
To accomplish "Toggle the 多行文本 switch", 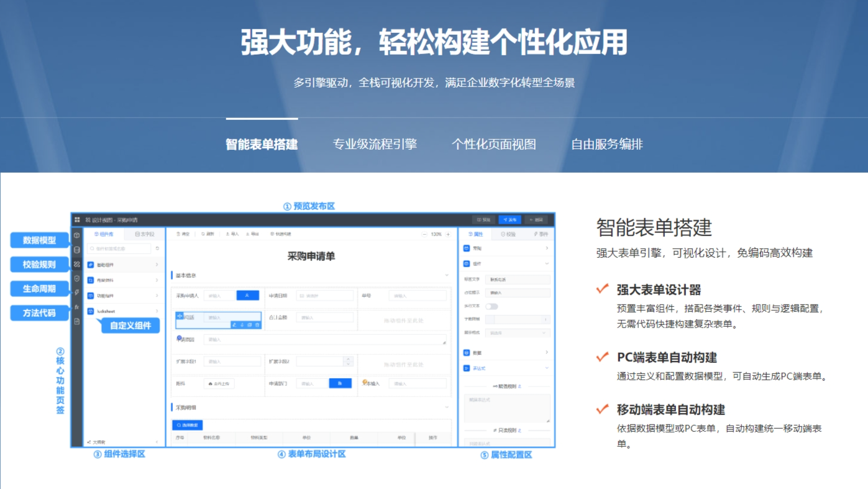I will coord(491,306).
